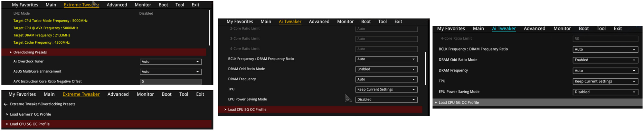Open Tool tab in the blue-tab Ai Tweaker screen
Image resolution: width=644 pixels, height=131 pixels.
(x=601, y=29)
